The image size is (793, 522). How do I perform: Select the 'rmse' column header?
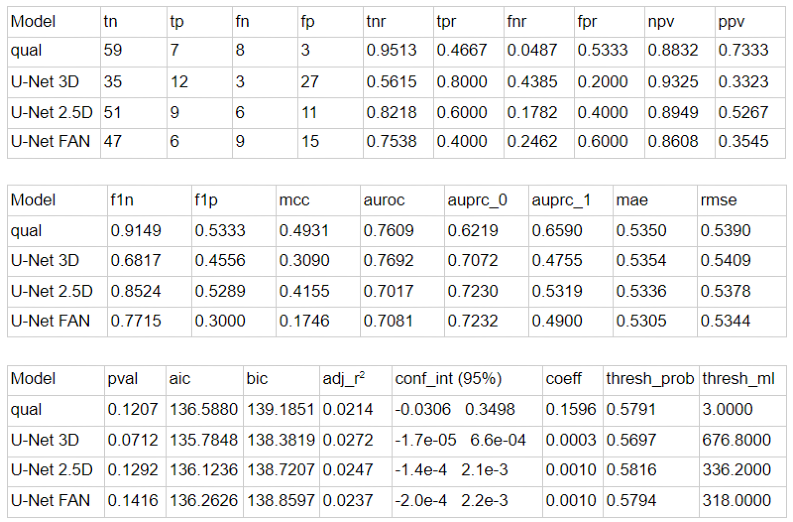coord(720,200)
